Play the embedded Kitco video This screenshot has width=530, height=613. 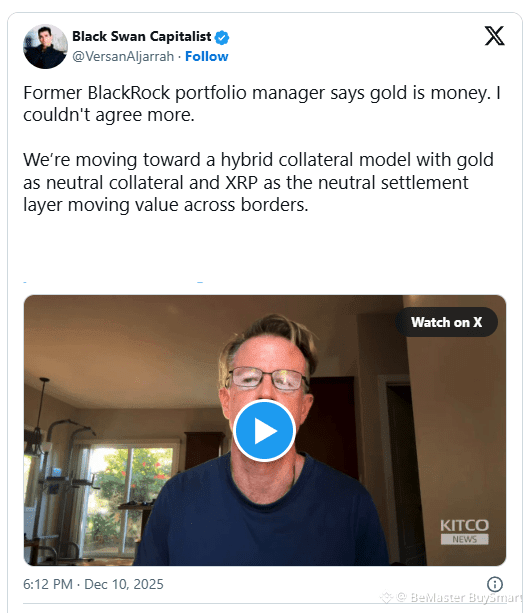coord(264,431)
